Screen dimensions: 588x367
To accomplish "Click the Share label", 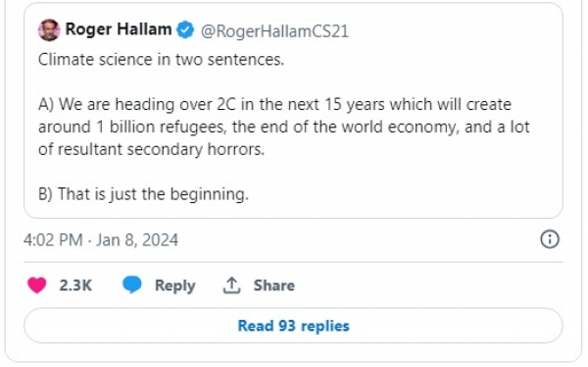I will 274,286.
